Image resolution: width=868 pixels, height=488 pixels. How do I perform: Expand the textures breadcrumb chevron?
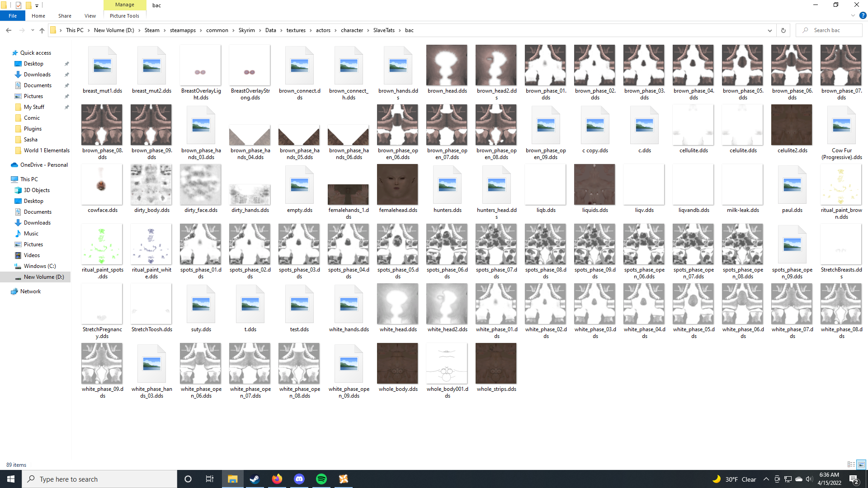tap(311, 30)
